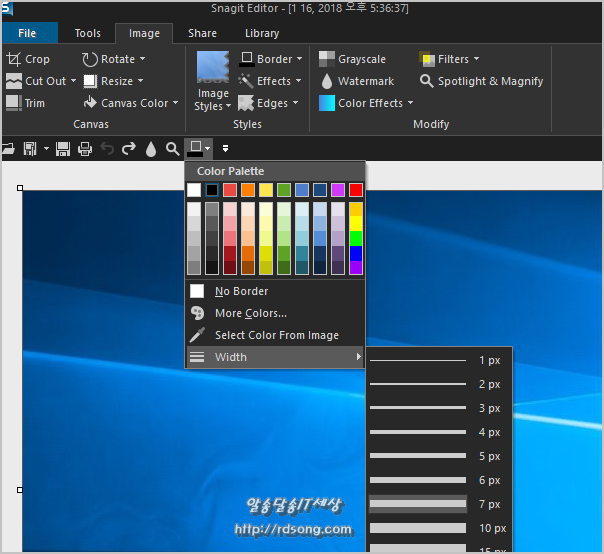Click the Resize icon
The width and height of the screenshot is (604, 554).
click(90, 81)
